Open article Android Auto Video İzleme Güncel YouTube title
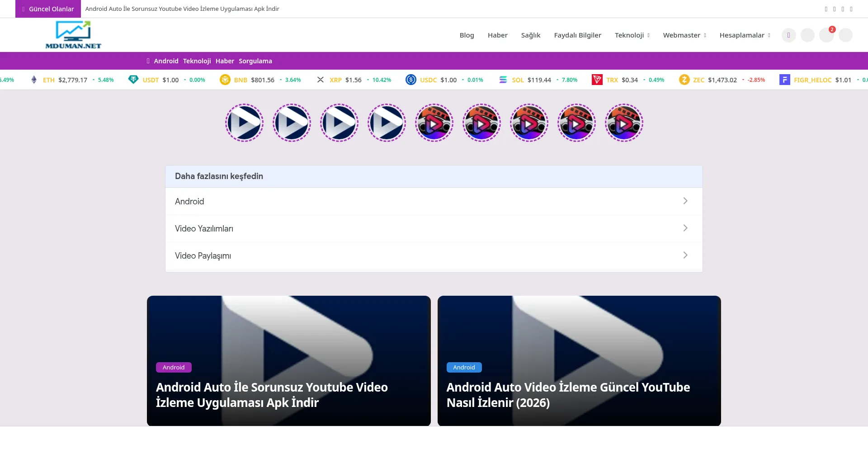 (x=568, y=395)
